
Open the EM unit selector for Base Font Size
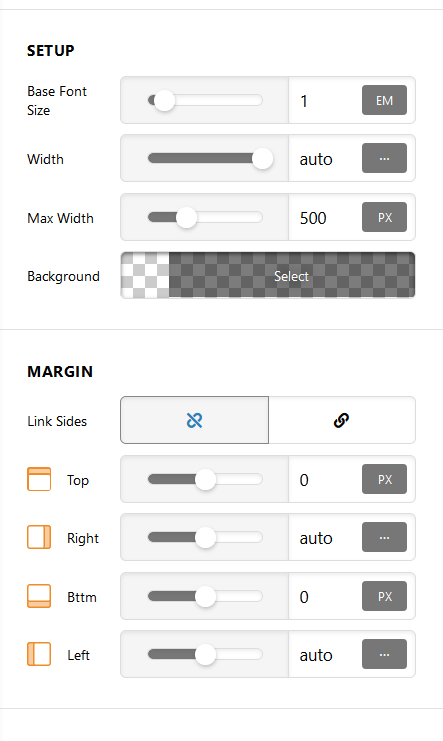pos(384,100)
